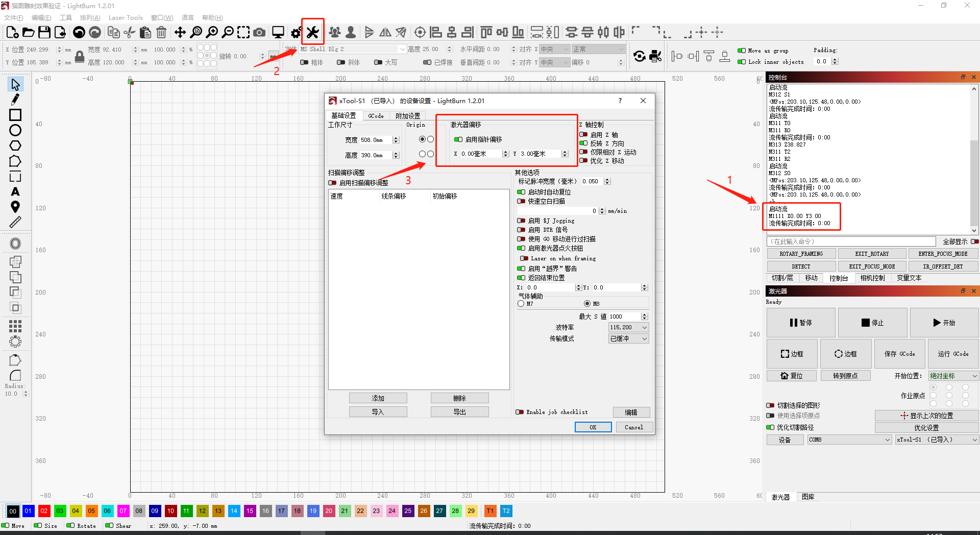The width and height of the screenshot is (980, 535).
Task: Click the 最大 S 值 1000 field
Action: tap(627, 317)
